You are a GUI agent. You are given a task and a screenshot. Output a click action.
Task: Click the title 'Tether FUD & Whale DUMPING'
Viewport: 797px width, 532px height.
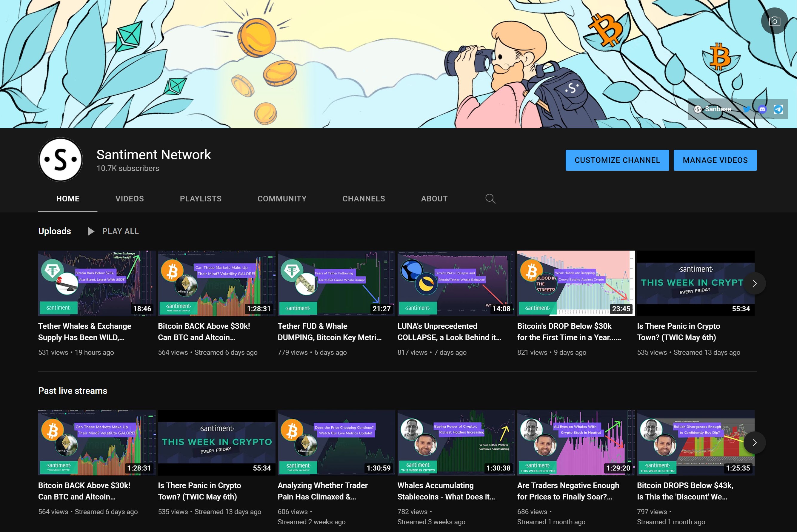[330, 332]
